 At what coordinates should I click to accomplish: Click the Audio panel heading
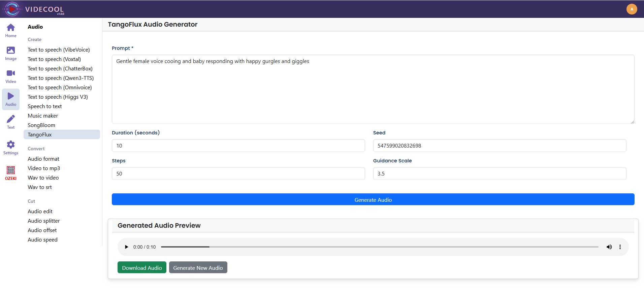tap(35, 27)
